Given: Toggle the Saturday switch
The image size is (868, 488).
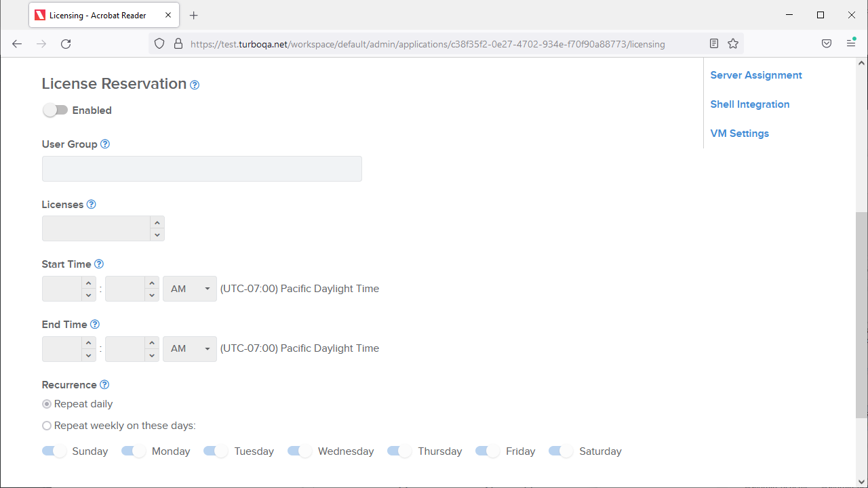Looking at the screenshot, I should tap(561, 451).
